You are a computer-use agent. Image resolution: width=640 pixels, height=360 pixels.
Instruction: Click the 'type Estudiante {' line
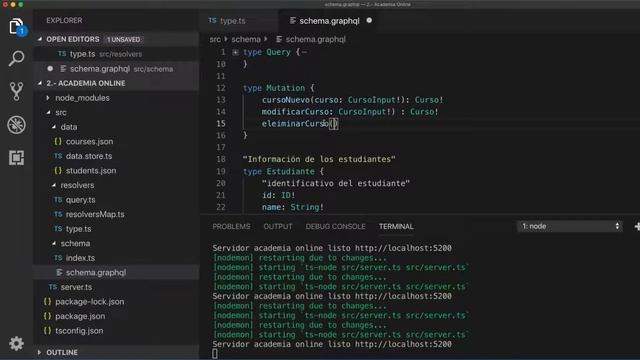click(x=283, y=171)
